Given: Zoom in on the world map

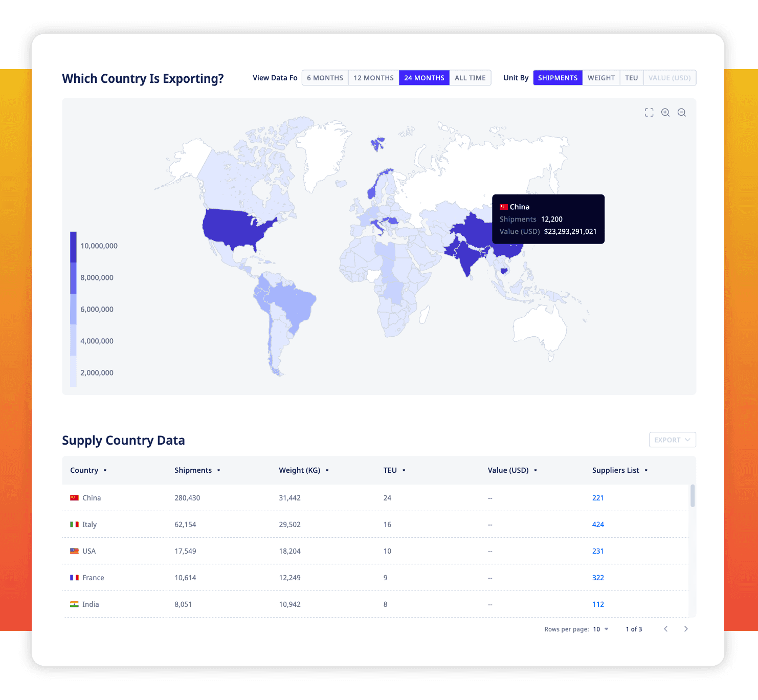Looking at the screenshot, I should (x=665, y=113).
